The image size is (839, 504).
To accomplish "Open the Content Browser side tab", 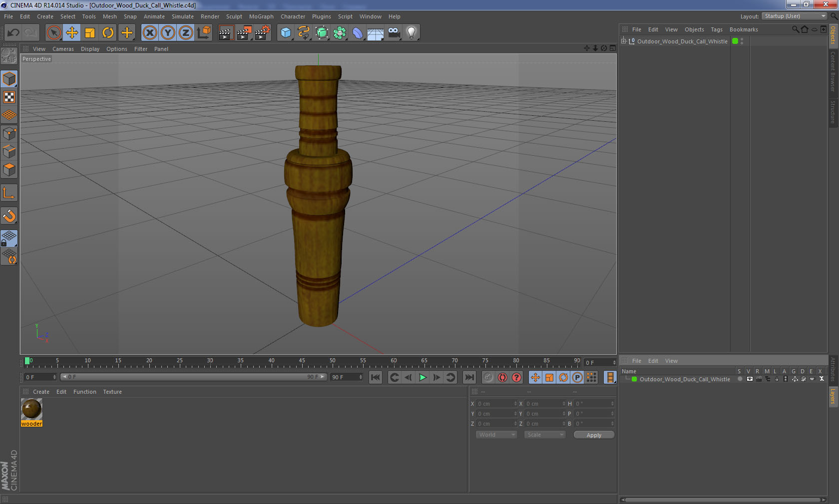I will pos(833,71).
